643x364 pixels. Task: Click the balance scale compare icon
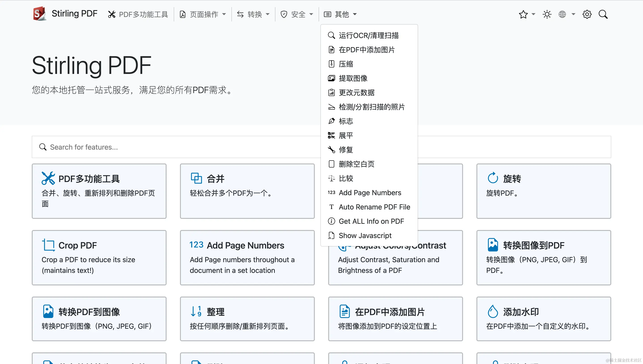click(331, 178)
